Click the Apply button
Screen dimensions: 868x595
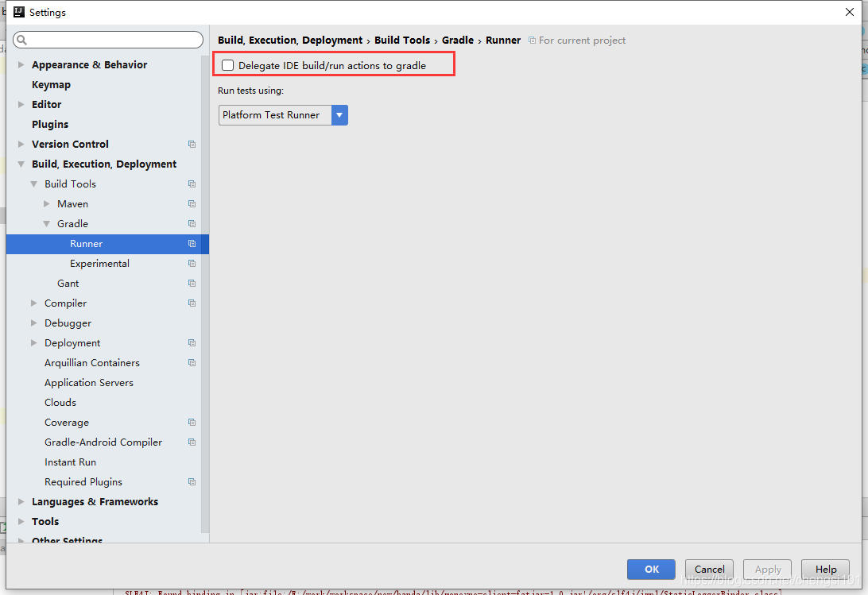coord(767,569)
